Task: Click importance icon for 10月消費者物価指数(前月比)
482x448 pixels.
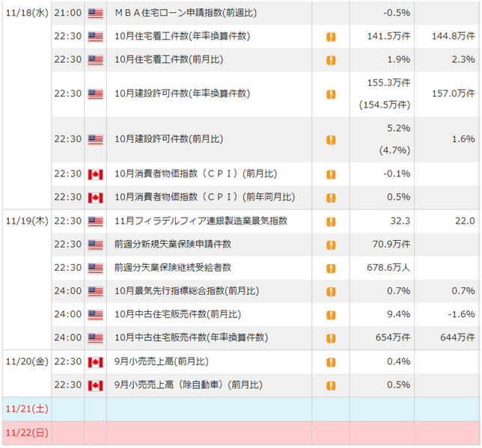Action: coord(331,174)
